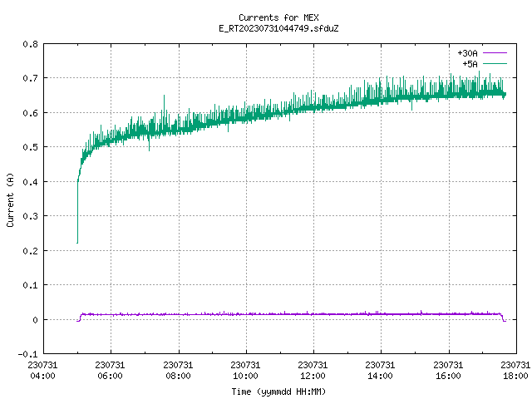Click the 12:00 time tick label
Viewport: 532px width, 399px height.
coord(313,376)
